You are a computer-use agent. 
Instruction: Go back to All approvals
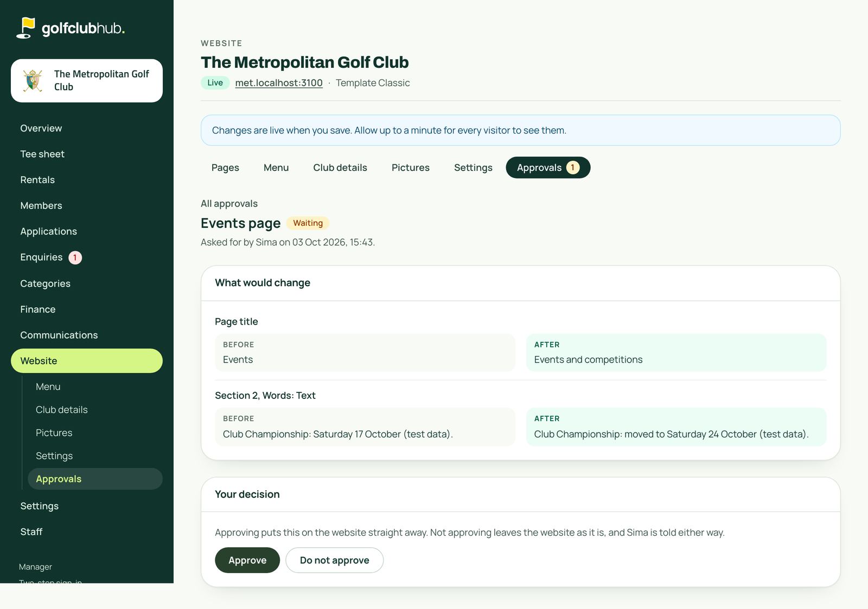[x=229, y=204]
